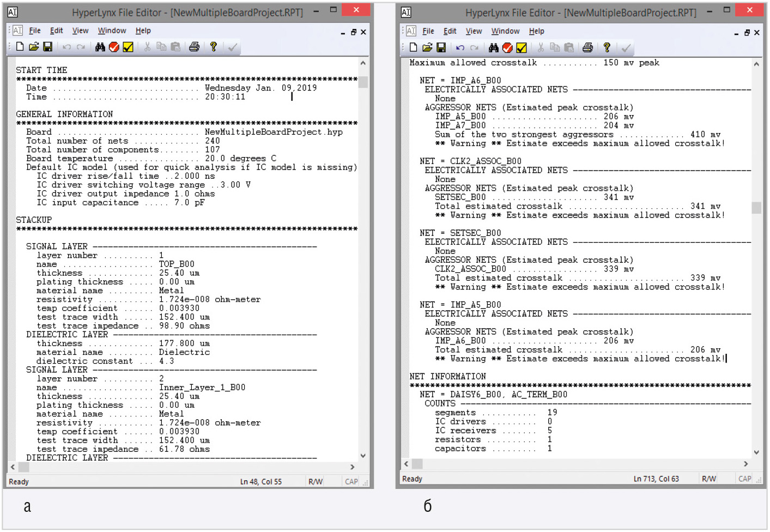
Task: Open the Window menu in left window
Action: (112, 31)
